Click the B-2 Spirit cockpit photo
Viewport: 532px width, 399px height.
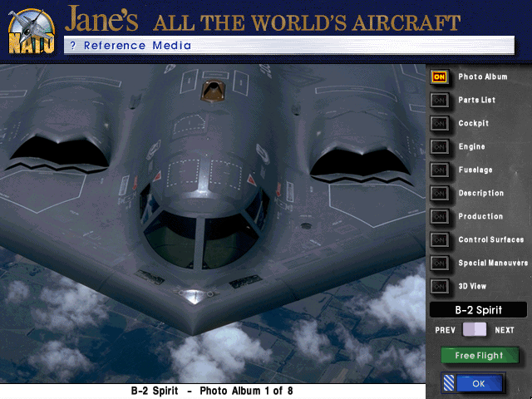(213, 216)
